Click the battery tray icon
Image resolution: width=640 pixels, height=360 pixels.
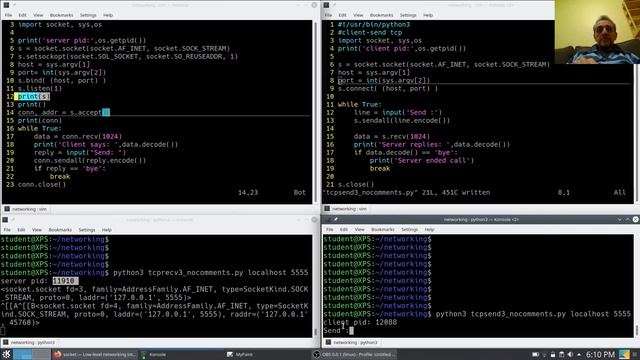[x=536, y=354]
